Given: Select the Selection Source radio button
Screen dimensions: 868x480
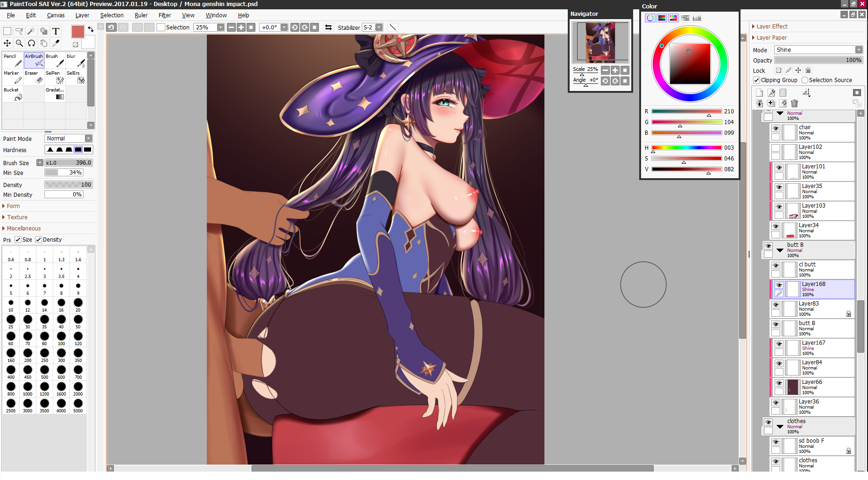Looking at the screenshot, I should tap(804, 80).
